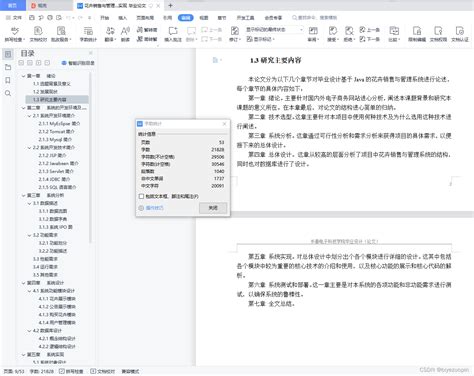Viewport: 474px width, 376px height.
Task: Open the 文档认证 document certification tool
Action: coord(460,34)
